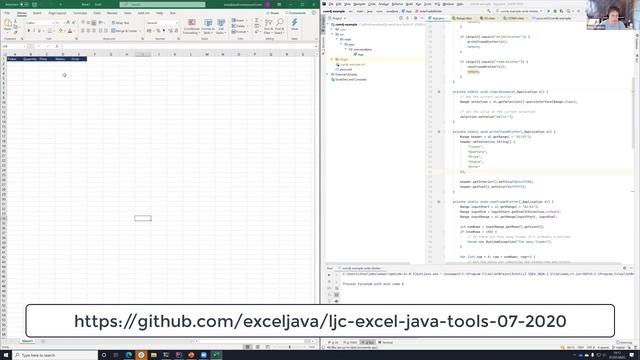Open the run configuration dropdown in IntelliJ

(x=519, y=11)
